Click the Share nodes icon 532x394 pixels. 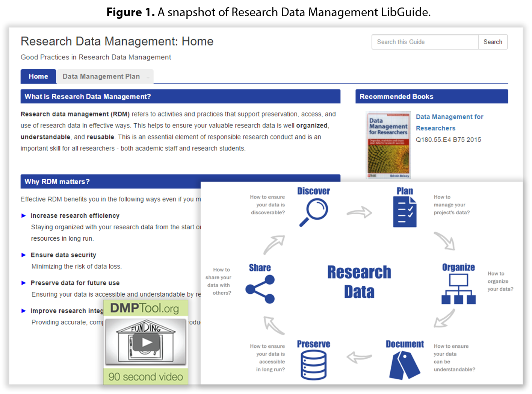pos(260,289)
